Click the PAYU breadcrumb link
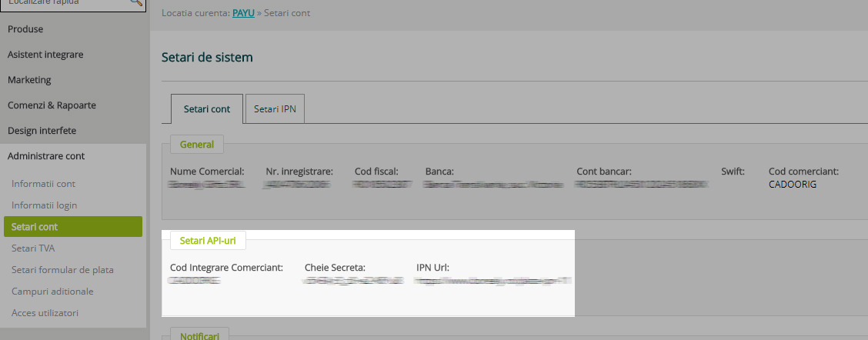Image resolution: width=868 pixels, height=340 pixels. coord(243,13)
